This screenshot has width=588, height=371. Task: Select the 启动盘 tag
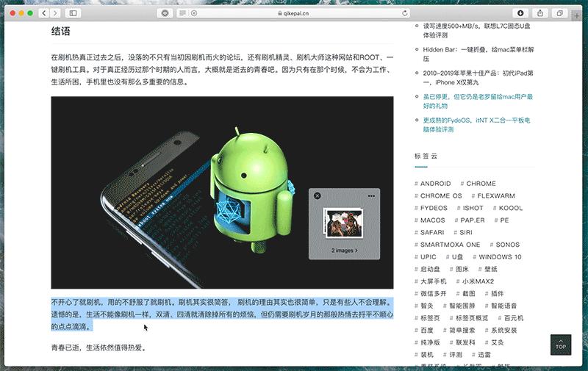click(427, 269)
